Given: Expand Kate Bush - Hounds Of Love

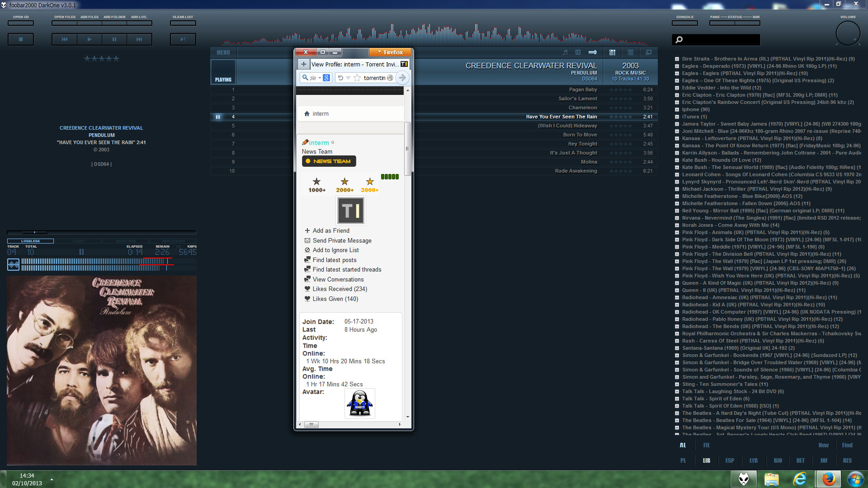Looking at the screenshot, I should [x=677, y=160].
